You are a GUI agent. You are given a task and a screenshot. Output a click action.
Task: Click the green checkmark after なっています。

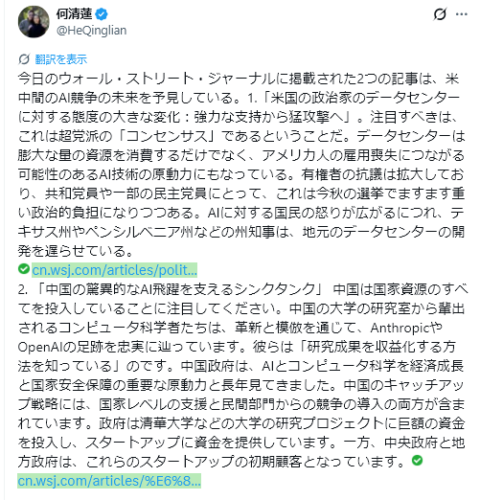pyautogui.click(x=417, y=461)
